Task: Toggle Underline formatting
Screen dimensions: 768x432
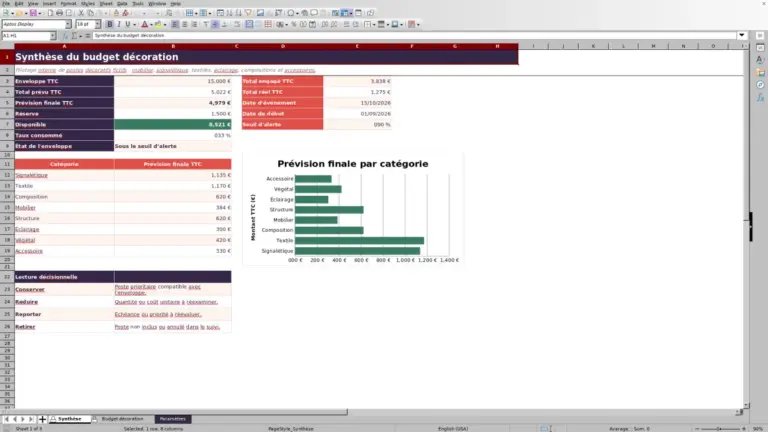Action: coord(128,24)
